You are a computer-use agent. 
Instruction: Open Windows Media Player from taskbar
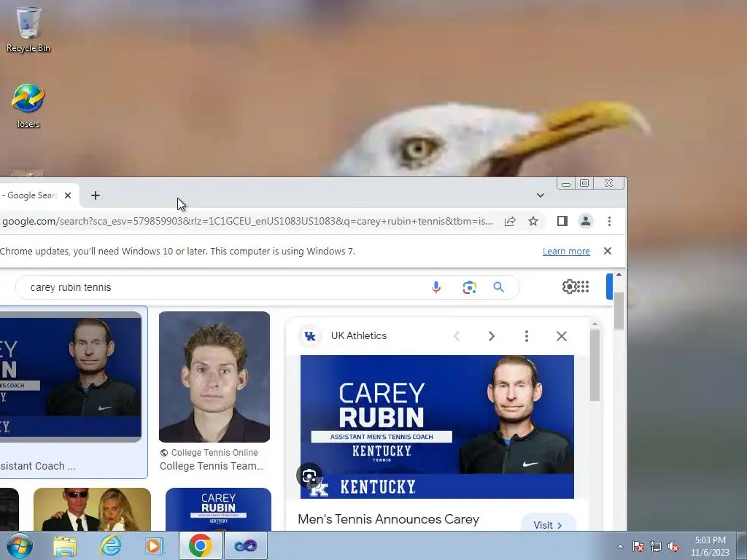click(x=155, y=545)
